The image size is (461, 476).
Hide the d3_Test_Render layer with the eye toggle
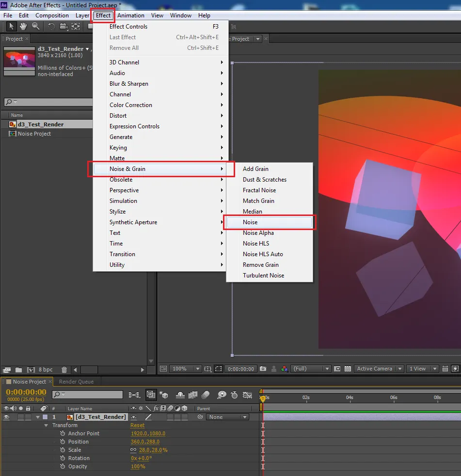[x=6, y=417]
